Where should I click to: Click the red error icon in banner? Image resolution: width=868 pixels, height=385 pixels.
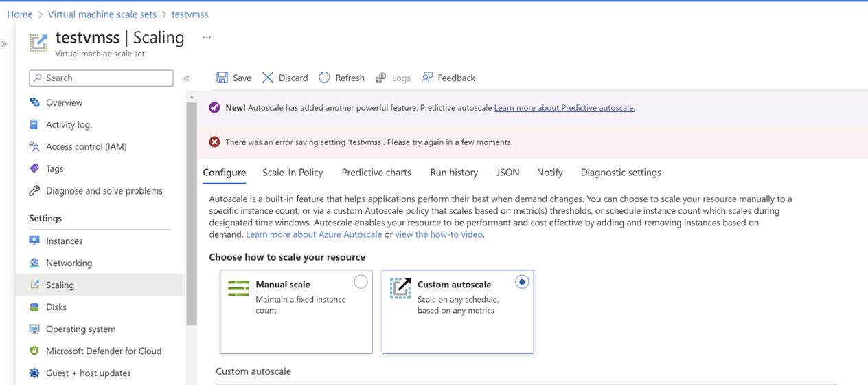point(214,142)
